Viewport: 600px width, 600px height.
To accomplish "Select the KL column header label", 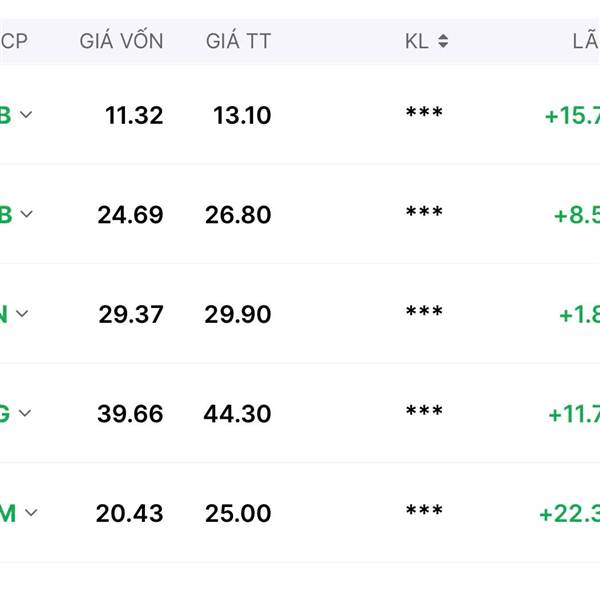I will click(417, 41).
